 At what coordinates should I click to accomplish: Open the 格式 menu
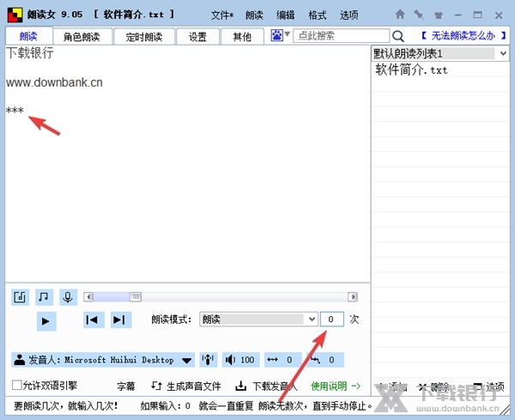pyautogui.click(x=318, y=15)
